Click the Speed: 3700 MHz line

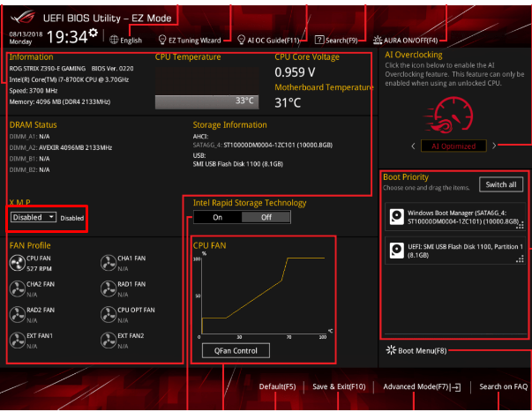pos(34,91)
